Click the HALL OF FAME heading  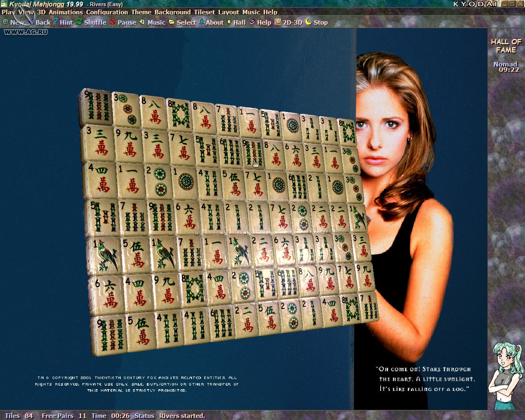point(506,46)
